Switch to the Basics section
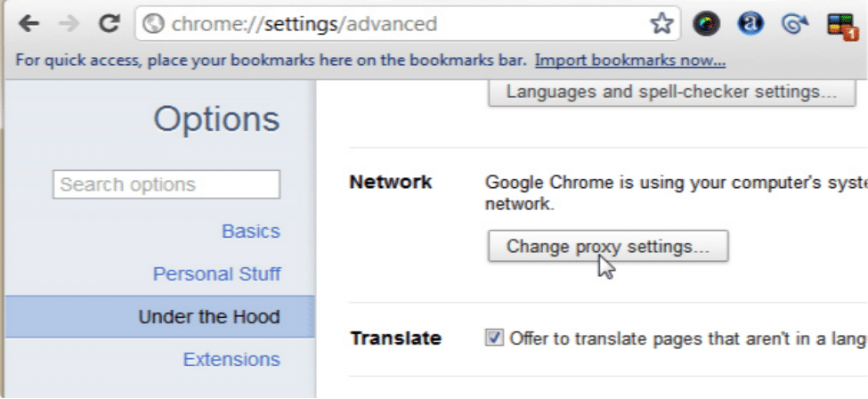 point(251,231)
